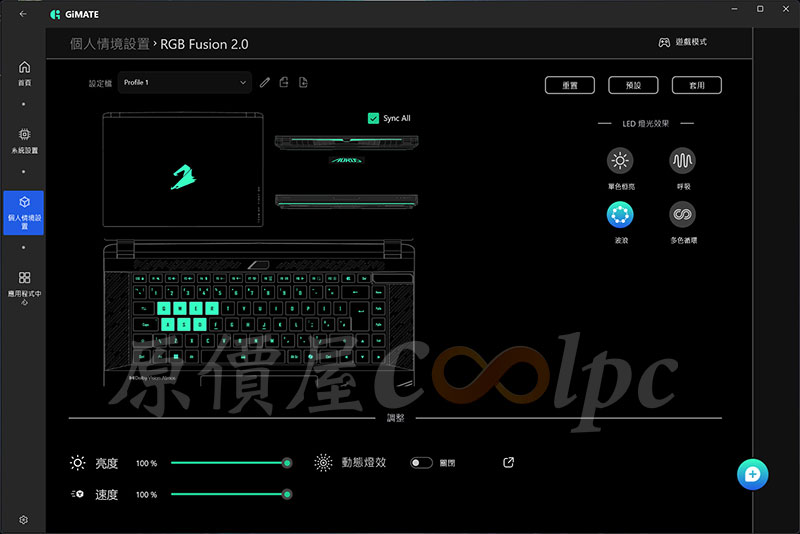Image resolution: width=800 pixels, height=534 pixels.
Task: Expand the Profile 1 dropdown
Action: [184, 83]
